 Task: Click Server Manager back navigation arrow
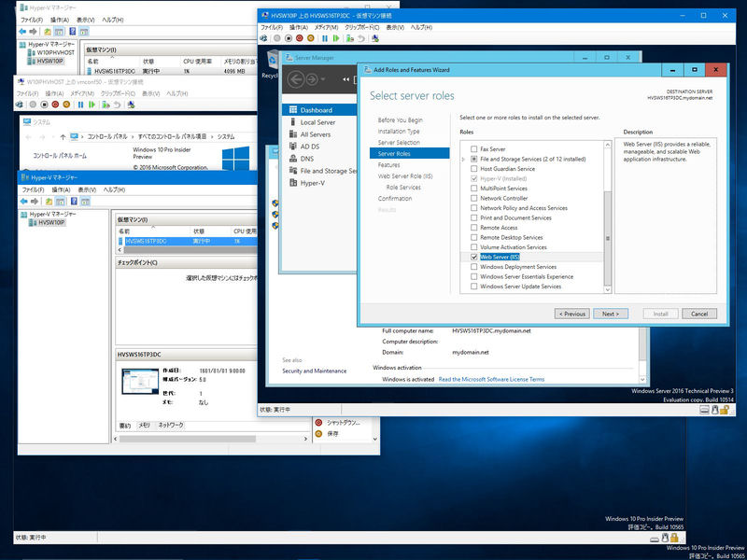click(295, 79)
